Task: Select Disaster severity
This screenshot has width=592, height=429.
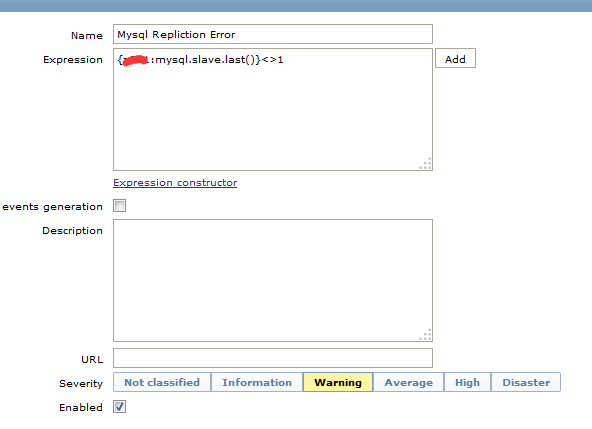Action: [x=526, y=382]
